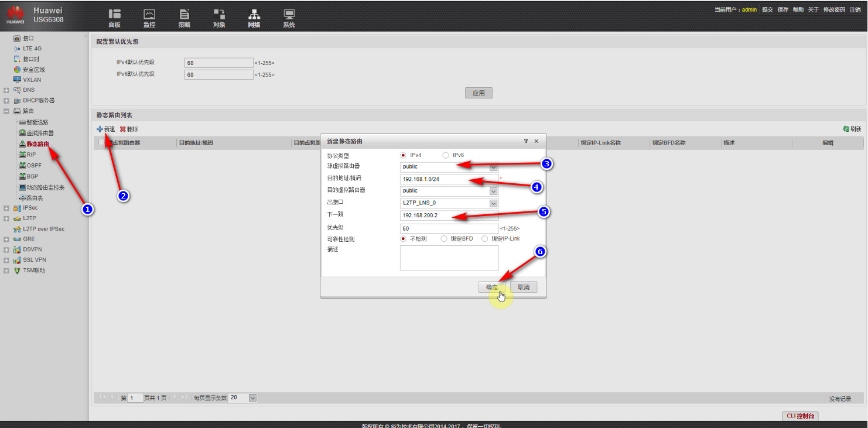Select the IPv6 protocol radio button
The image size is (868, 428).
pyautogui.click(x=446, y=155)
